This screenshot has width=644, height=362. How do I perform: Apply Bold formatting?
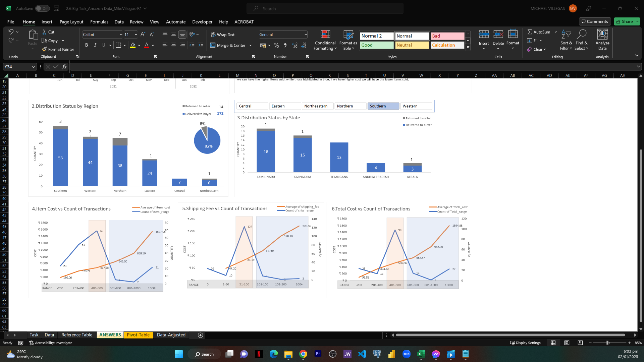pos(87,45)
